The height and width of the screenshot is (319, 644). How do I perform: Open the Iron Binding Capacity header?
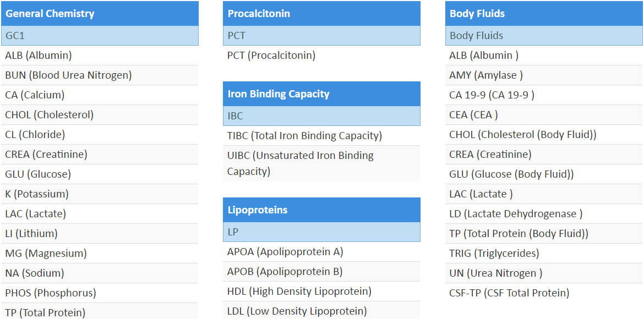tap(321, 94)
